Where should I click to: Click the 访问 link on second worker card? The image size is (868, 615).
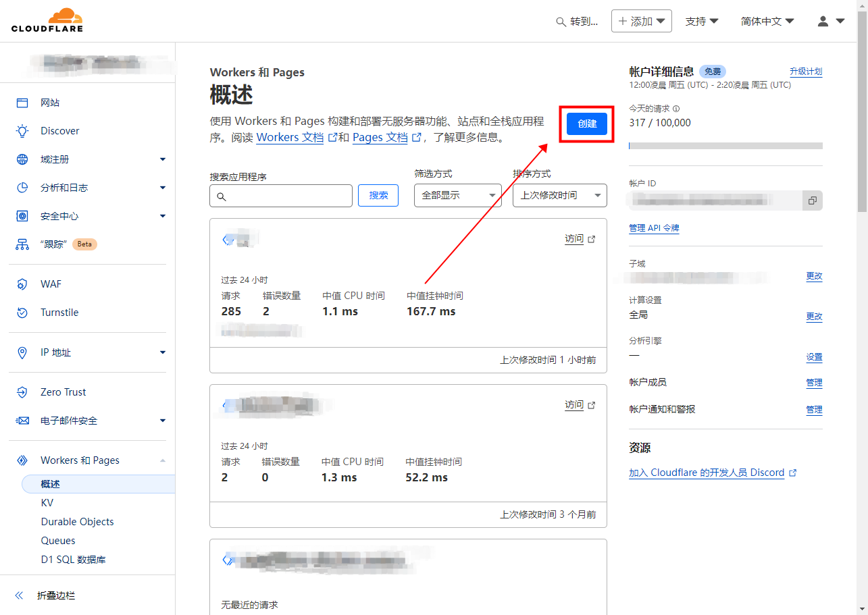tap(574, 404)
